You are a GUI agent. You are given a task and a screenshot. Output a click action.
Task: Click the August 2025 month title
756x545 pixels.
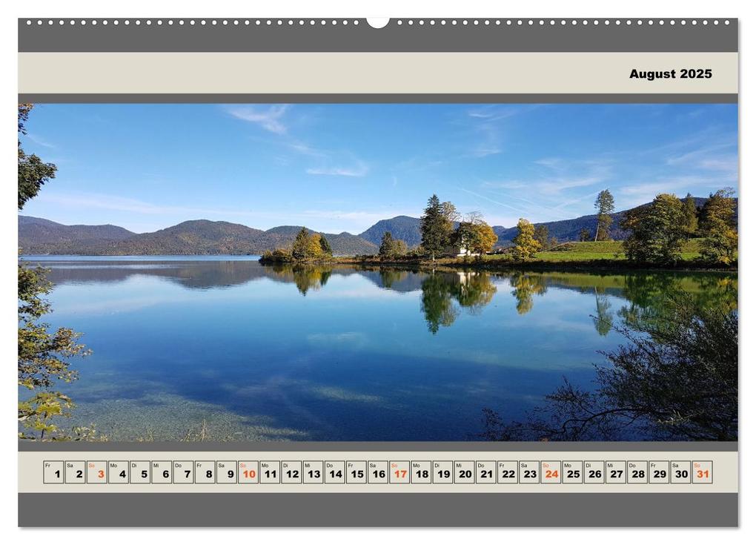[x=670, y=74]
